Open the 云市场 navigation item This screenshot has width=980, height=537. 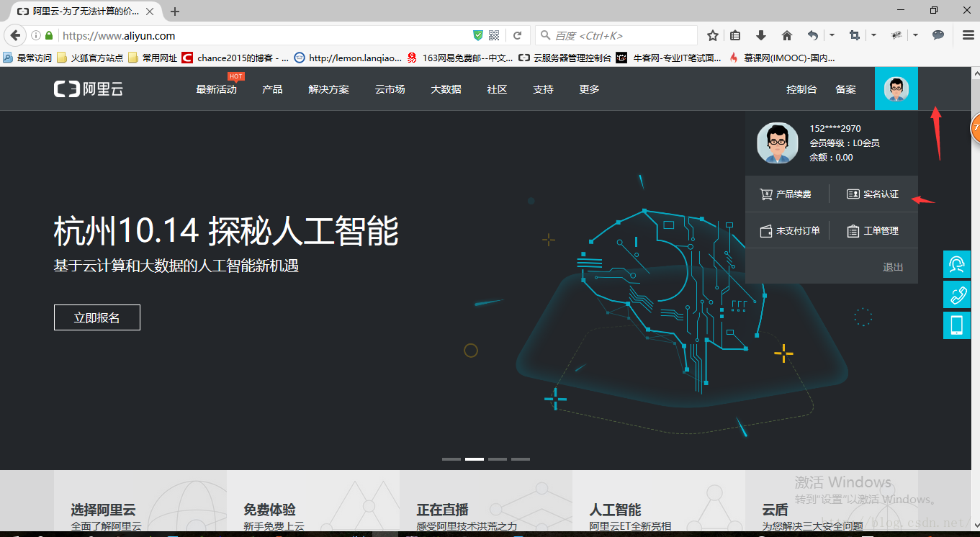coord(390,89)
